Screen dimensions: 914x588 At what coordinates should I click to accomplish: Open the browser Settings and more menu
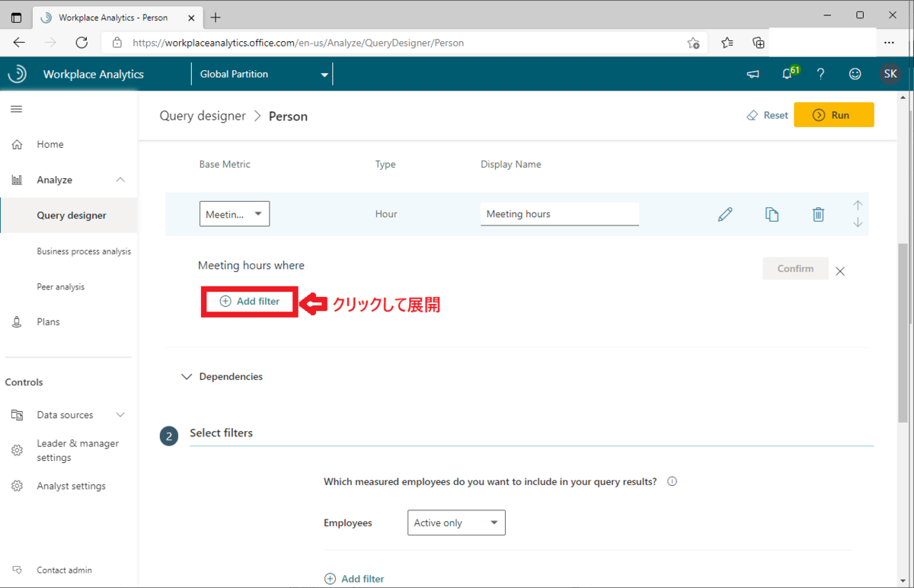(x=889, y=43)
